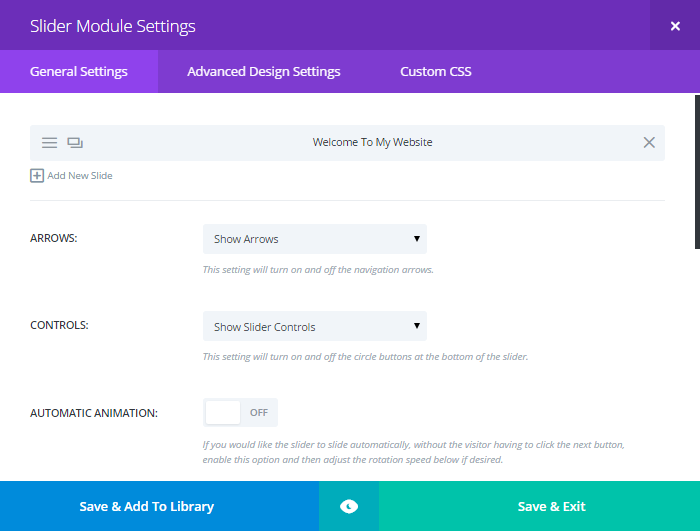Click the vertical scrollbar on the right
The height and width of the screenshot is (531, 700).
click(697, 172)
